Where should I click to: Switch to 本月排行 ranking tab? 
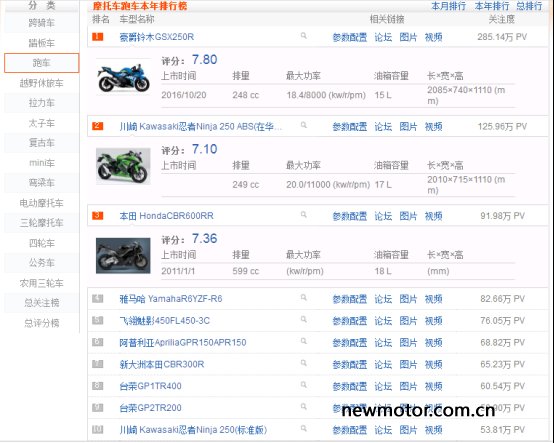449,6
